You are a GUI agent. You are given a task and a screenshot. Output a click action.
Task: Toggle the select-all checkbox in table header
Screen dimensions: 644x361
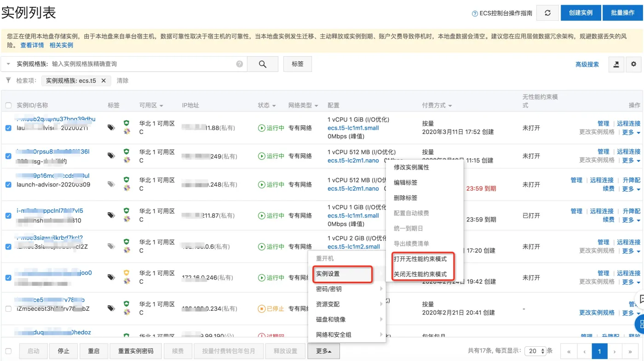[8, 105]
